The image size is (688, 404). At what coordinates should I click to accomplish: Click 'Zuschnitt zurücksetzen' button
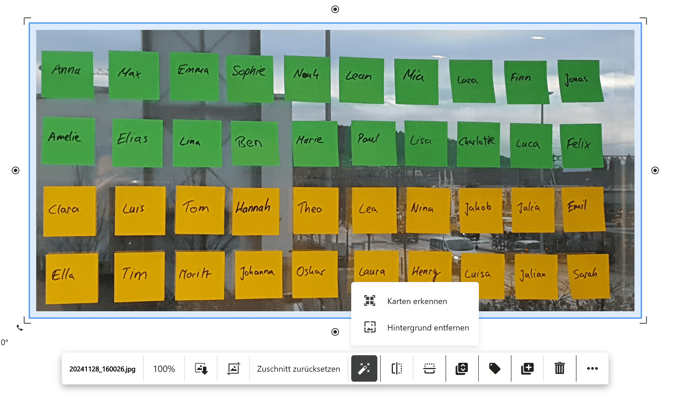tap(298, 368)
